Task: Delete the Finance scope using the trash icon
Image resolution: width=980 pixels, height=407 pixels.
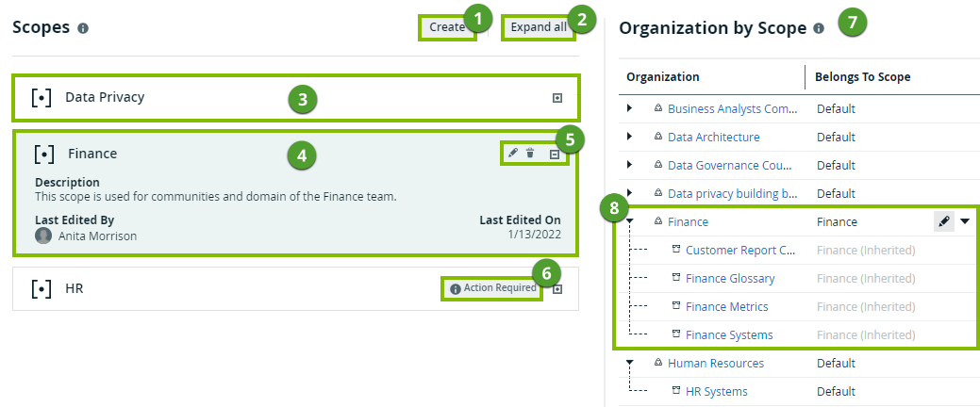Action: pos(530,153)
